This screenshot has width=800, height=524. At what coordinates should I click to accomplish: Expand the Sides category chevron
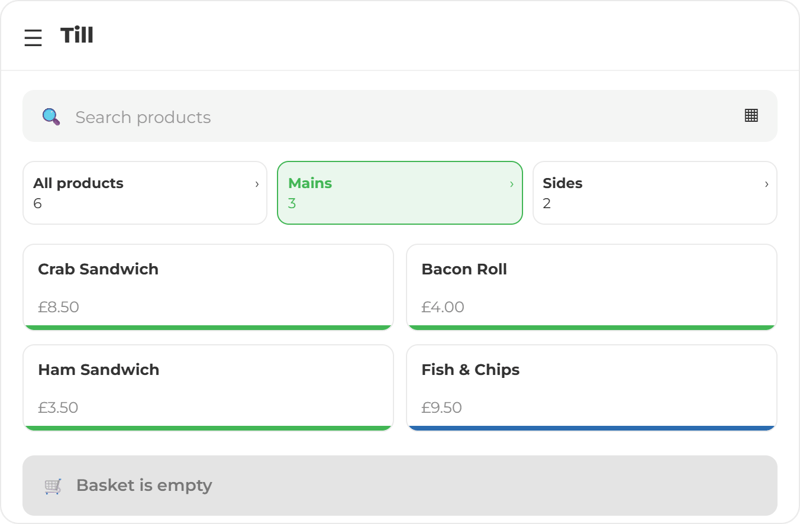coord(766,184)
